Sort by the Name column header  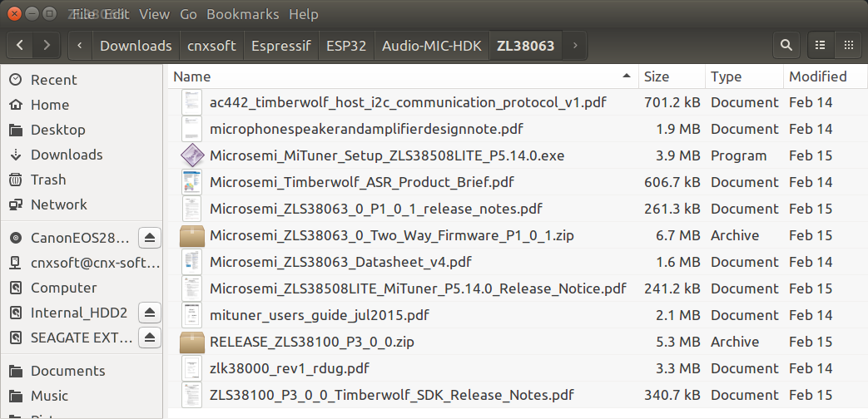pos(403,76)
